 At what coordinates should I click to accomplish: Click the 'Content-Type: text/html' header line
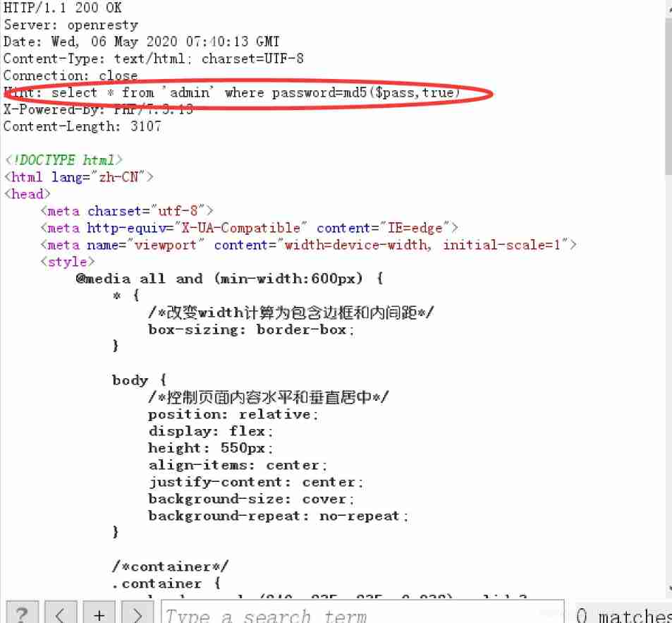[x=154, y=59]
